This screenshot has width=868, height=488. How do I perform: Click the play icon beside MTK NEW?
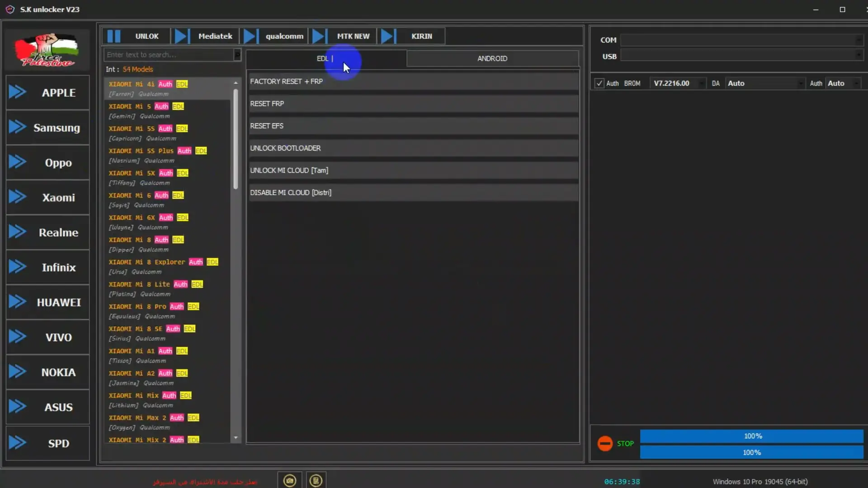(319, 36)
